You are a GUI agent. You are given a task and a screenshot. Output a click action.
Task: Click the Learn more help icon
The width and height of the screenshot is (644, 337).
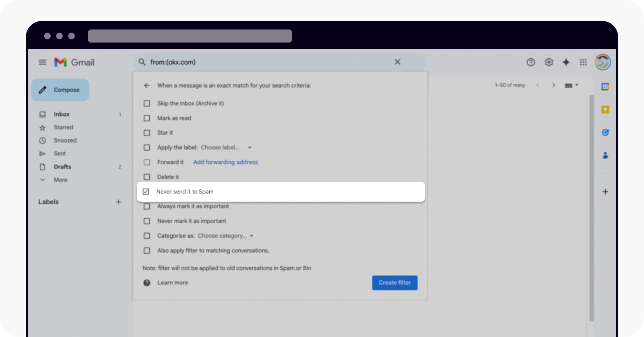click(147, 283)
